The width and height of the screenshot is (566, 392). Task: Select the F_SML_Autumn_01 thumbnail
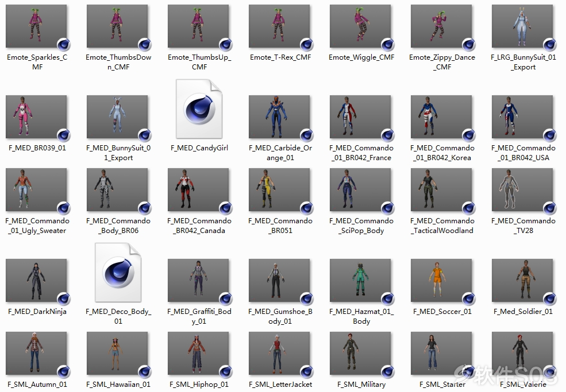(36, 354)
